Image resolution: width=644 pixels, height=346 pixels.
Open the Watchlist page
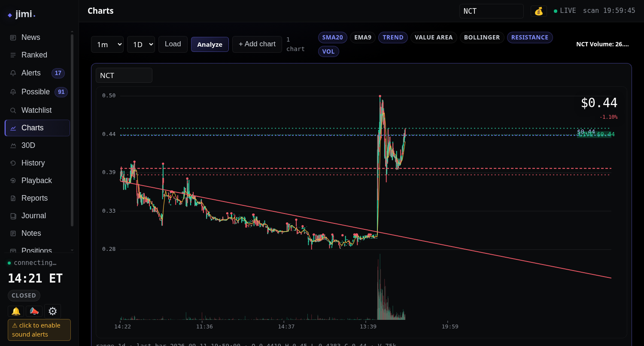click(x=37, y=111)
